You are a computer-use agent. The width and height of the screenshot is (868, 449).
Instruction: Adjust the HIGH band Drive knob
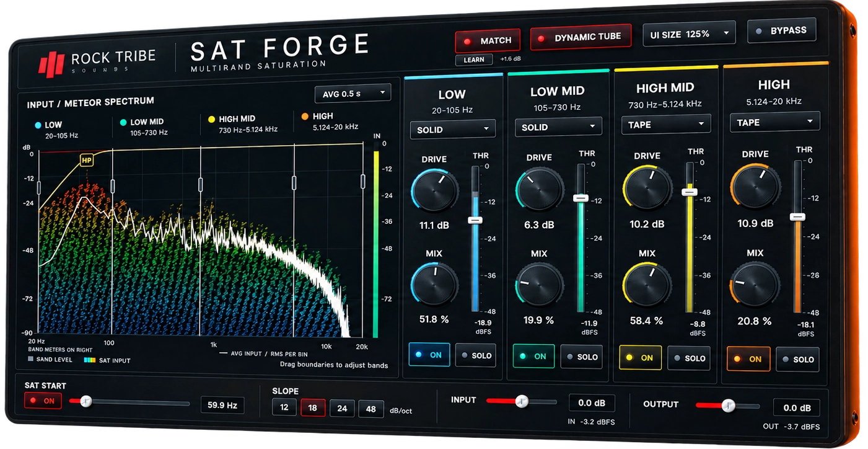click(755, 188)
